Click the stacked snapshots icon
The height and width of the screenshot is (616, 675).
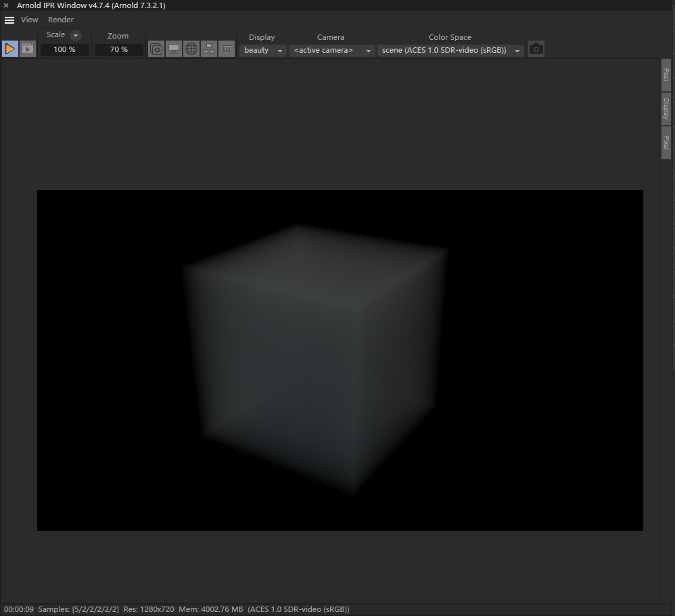tap(156, 48)
